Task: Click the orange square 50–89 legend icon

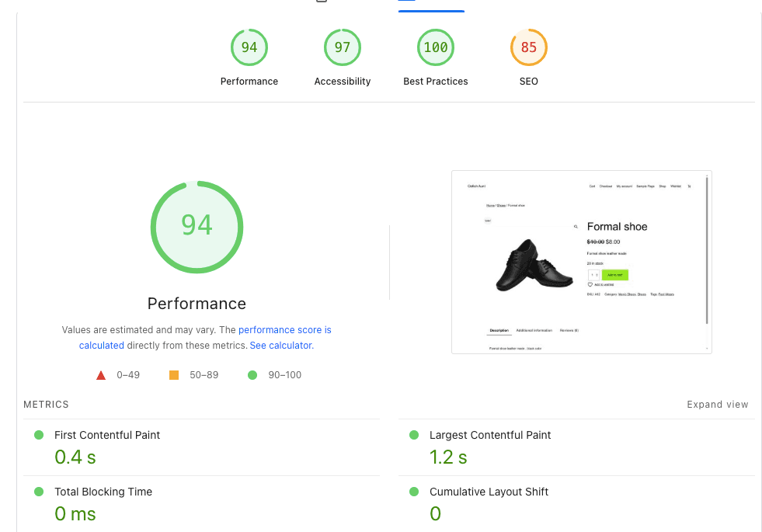Action: 174,374
